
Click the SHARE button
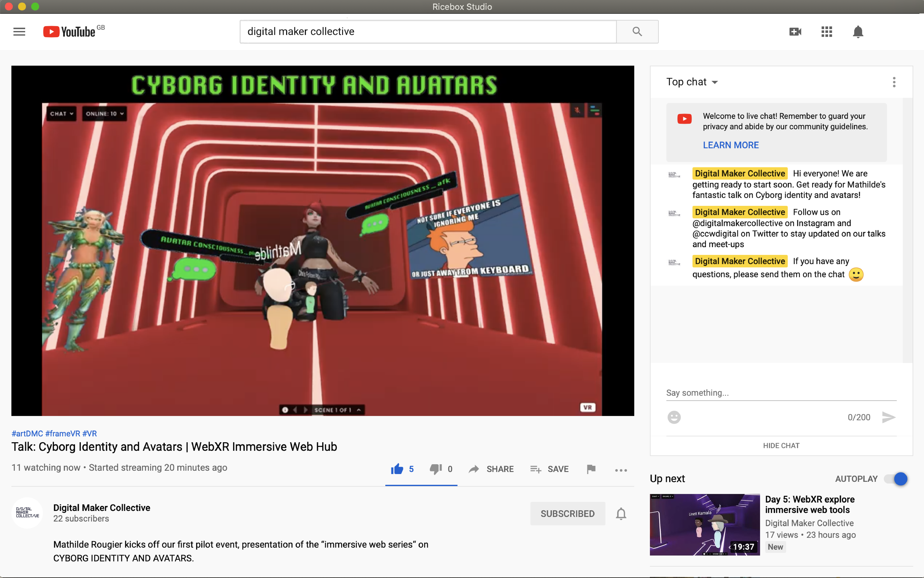[491, 469]
